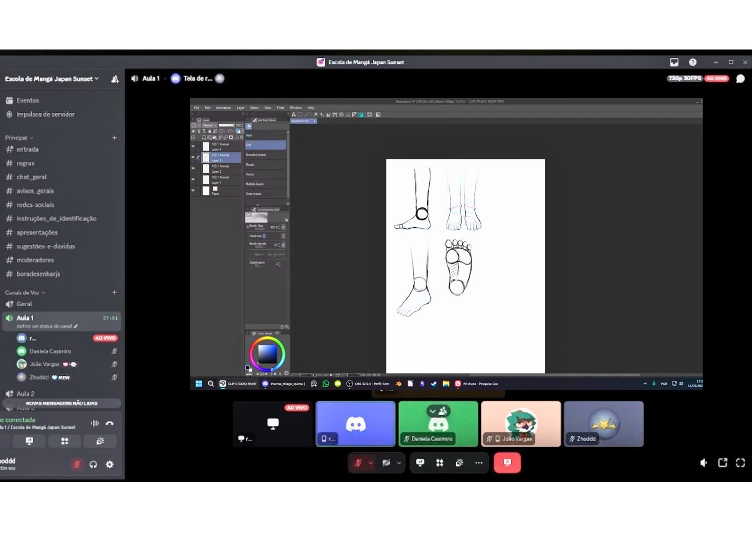Collapse the Canais de Voz category
The width and height of the screenshot is (756, 534).
tap(25, 293)
